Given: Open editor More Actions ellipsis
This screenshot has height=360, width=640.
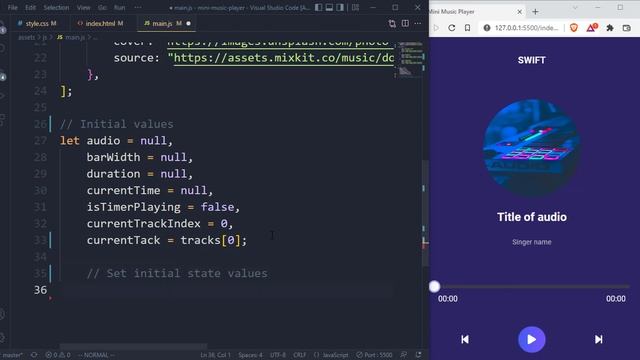Looking at the screenshot, I should (x=418, y=24).
